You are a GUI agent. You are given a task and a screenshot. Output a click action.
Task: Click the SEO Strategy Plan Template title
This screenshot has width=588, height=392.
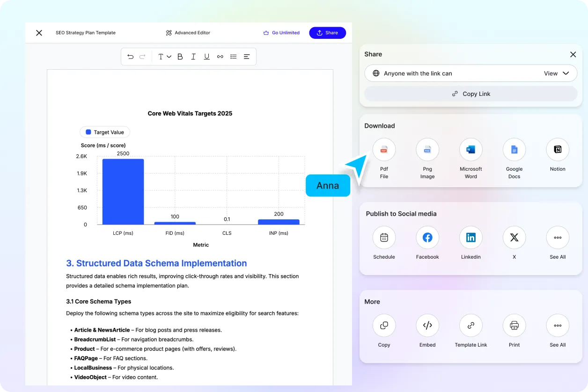coord(86,33)
